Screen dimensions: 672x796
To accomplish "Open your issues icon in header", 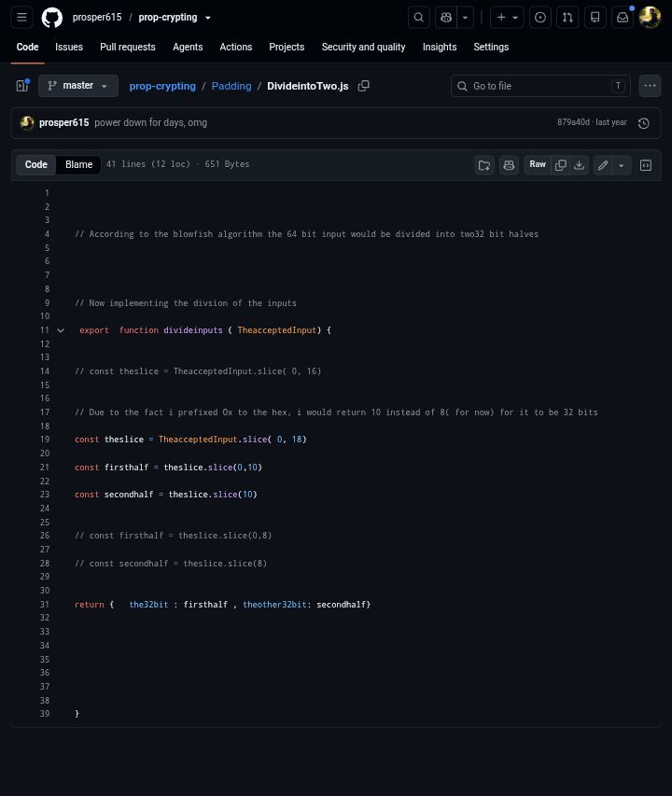I will pyautogui.click(x=540, y=17).
